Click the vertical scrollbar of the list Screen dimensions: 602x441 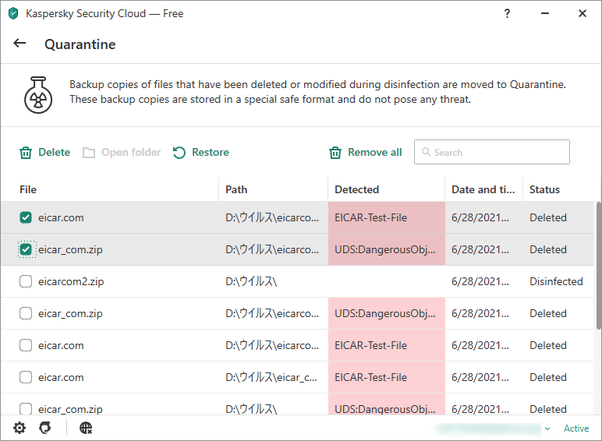[x=599, y=265]
